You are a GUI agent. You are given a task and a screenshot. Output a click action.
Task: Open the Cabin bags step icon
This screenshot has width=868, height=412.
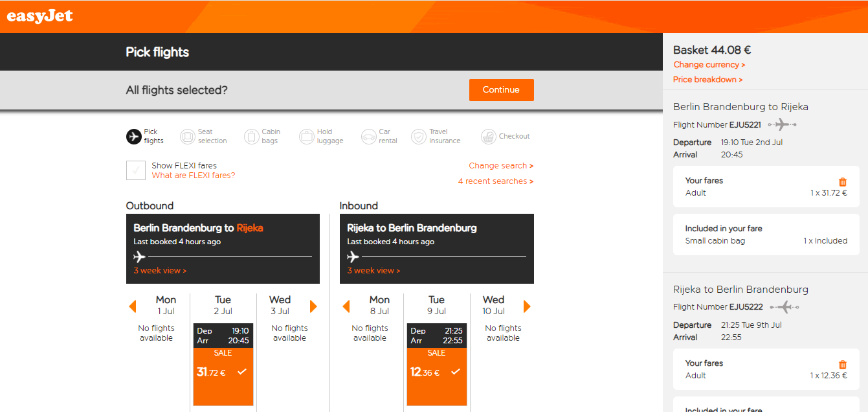click(x=252, y=137)
